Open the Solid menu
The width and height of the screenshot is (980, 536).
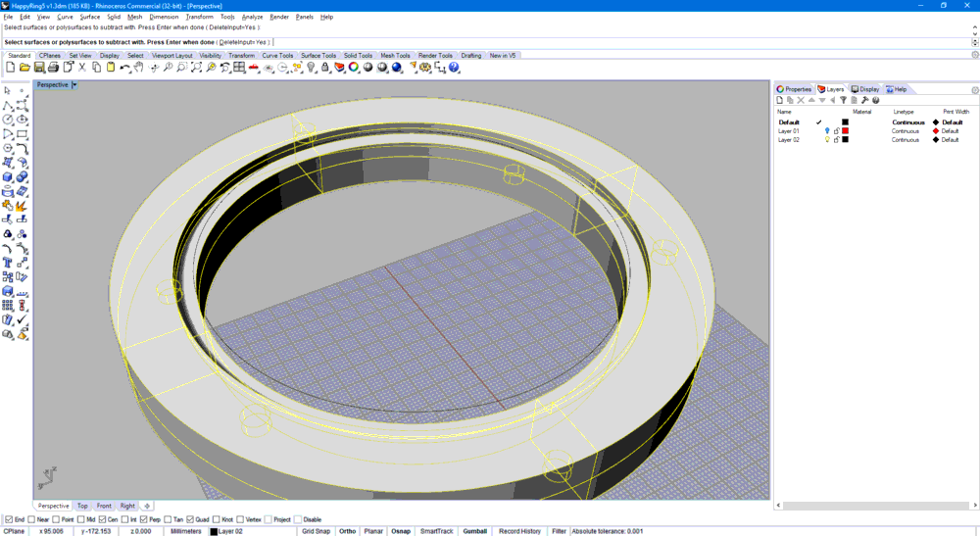pyautogui.click(x=114, y=17)
